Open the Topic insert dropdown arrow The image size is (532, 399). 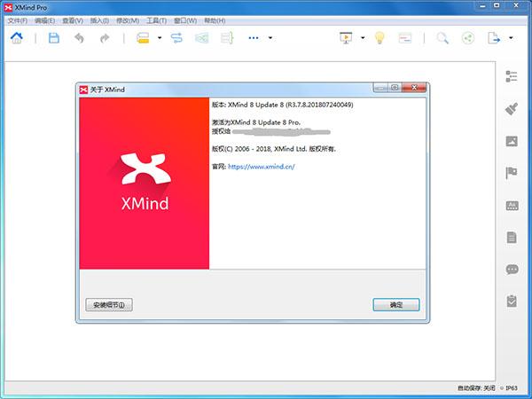pyautogui.click(x=160, y=38)
